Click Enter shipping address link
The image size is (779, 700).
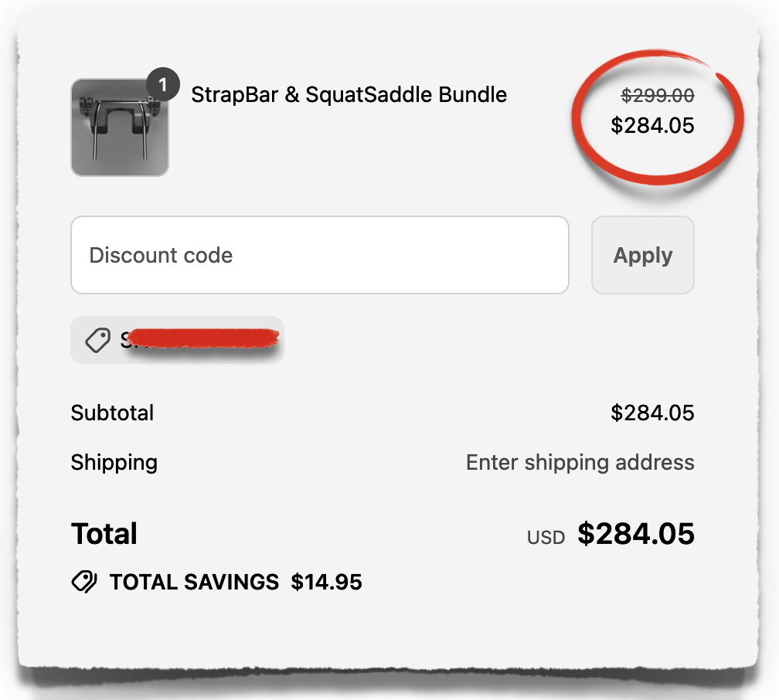coord(580,462)
